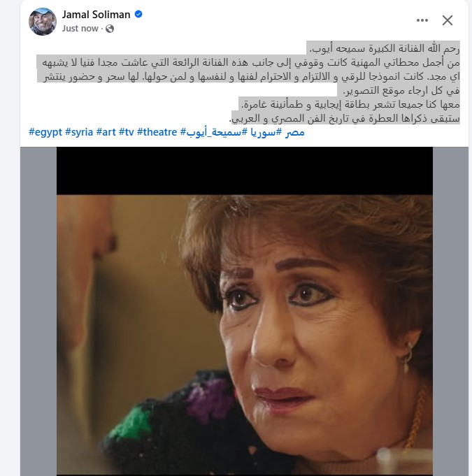Click Jamal Soliman's profile picture
This screenshot has height=476, width=472.
pyautogui.click(x=43, y=22)
